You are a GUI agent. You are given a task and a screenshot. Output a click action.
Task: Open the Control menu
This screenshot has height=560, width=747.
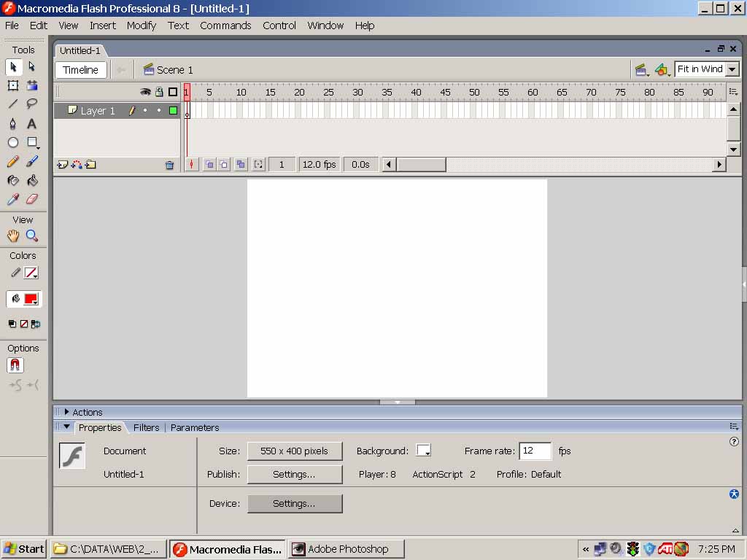tap(279, 26)
